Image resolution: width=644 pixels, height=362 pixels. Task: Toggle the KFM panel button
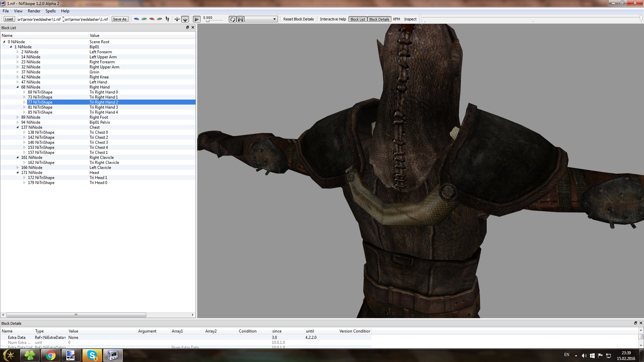(396, 19)
